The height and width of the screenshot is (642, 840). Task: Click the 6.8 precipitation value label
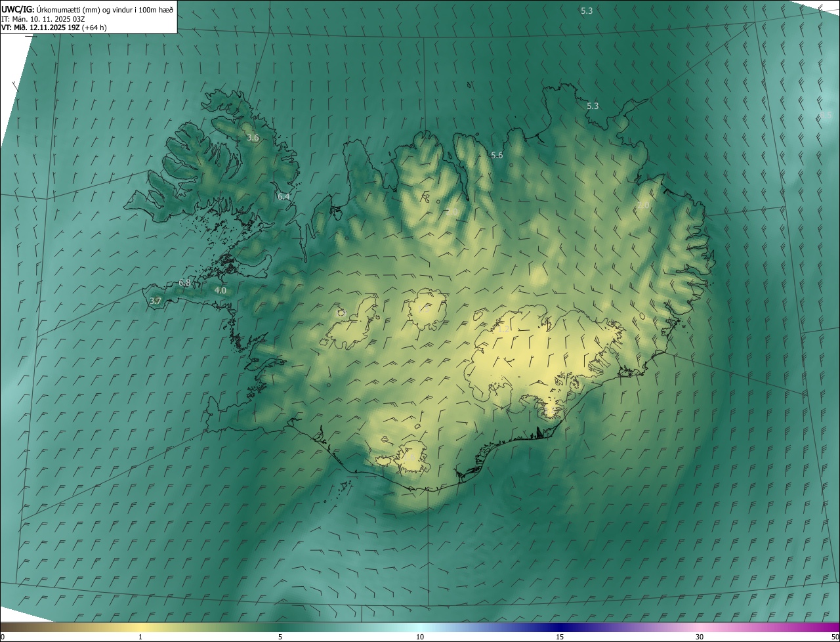tap(184, 283)
